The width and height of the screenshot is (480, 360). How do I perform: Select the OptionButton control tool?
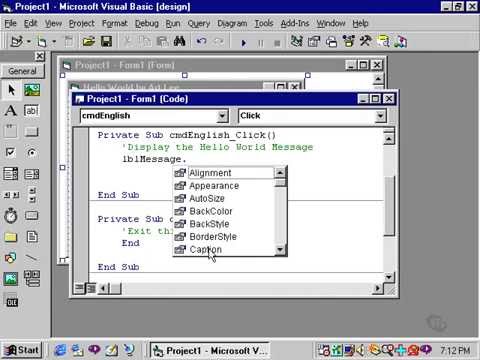click(32, 152)
